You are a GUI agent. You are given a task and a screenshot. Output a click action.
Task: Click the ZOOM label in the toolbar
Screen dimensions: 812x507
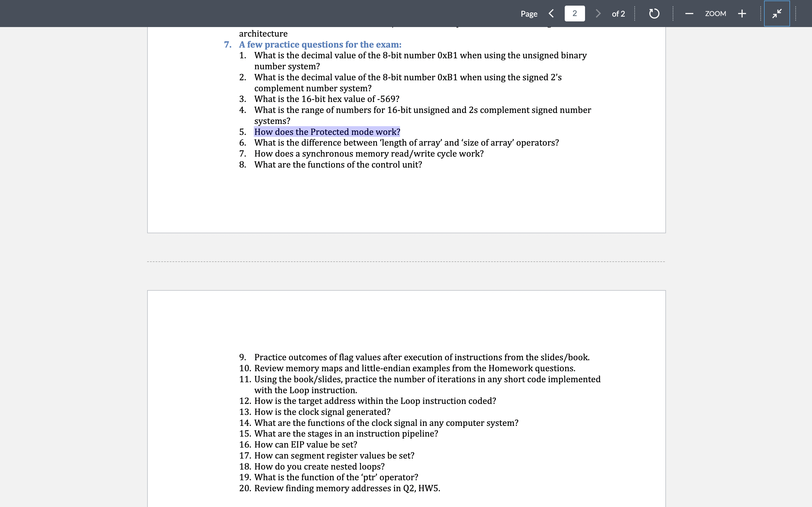[716, 14]
